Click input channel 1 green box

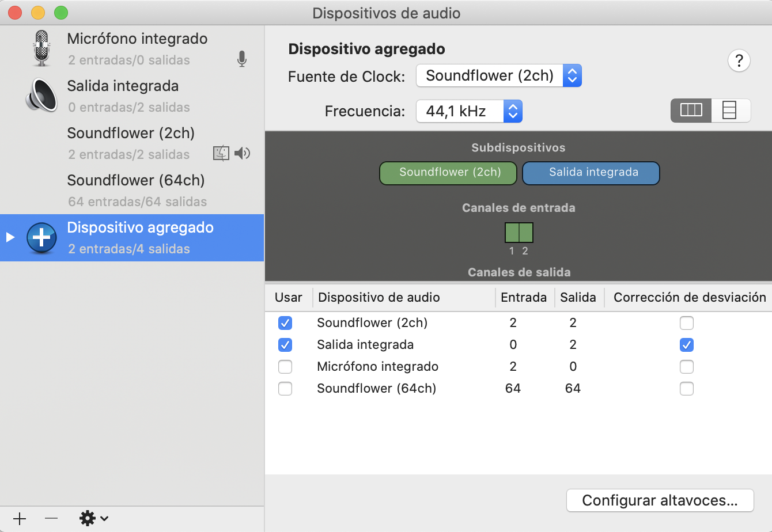(x=512, y=233)
